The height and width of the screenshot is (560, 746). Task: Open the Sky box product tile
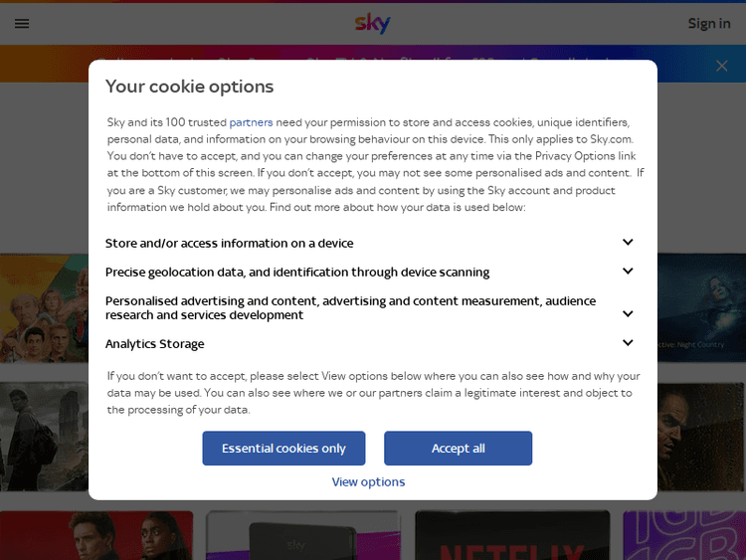coord(302,537)
